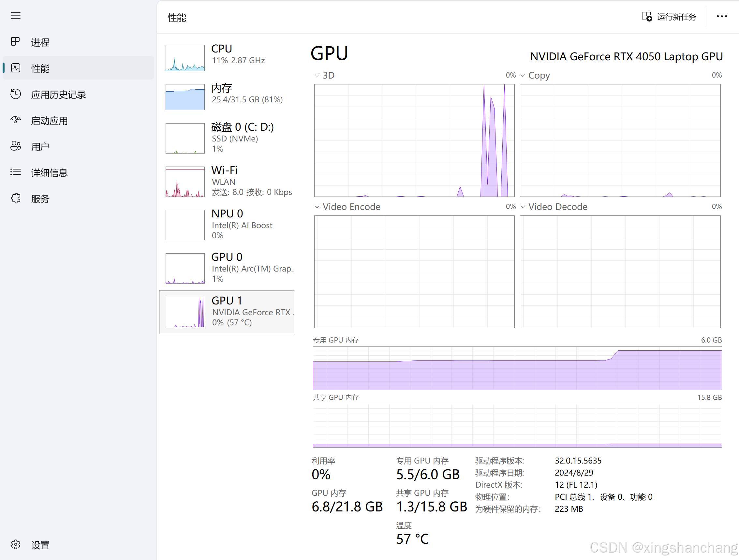739x560 pixels.
Task: Change the Video Encode graph selector
Action: 317,207
